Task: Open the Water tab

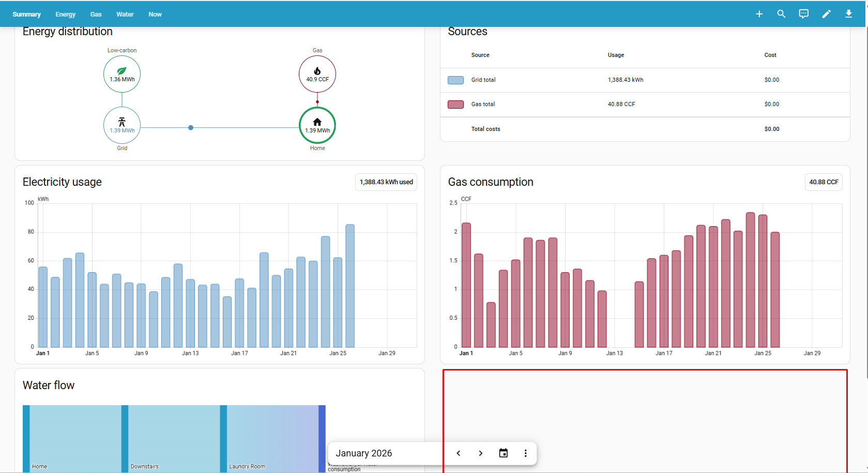Action: coord(125,14)
